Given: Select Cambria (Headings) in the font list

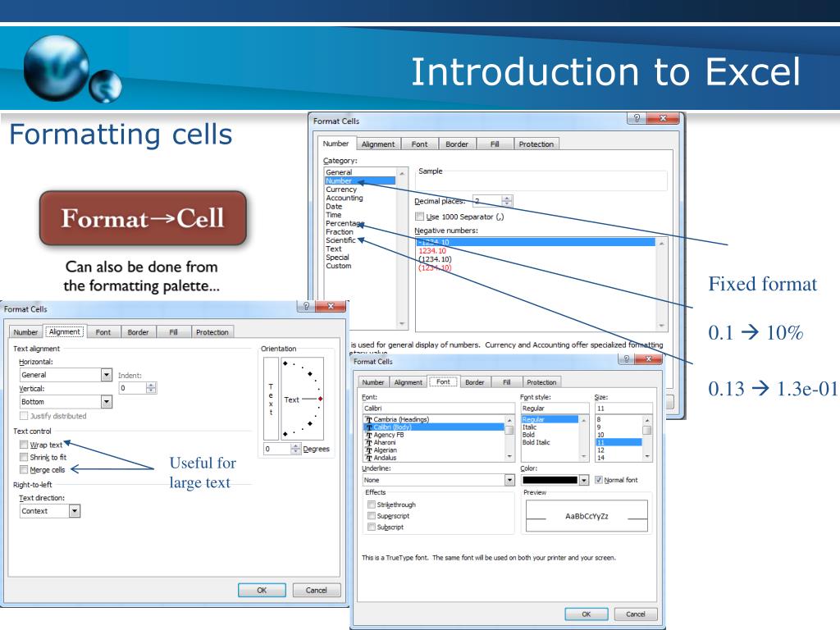Looking at the screenshot, I should 401,419.
